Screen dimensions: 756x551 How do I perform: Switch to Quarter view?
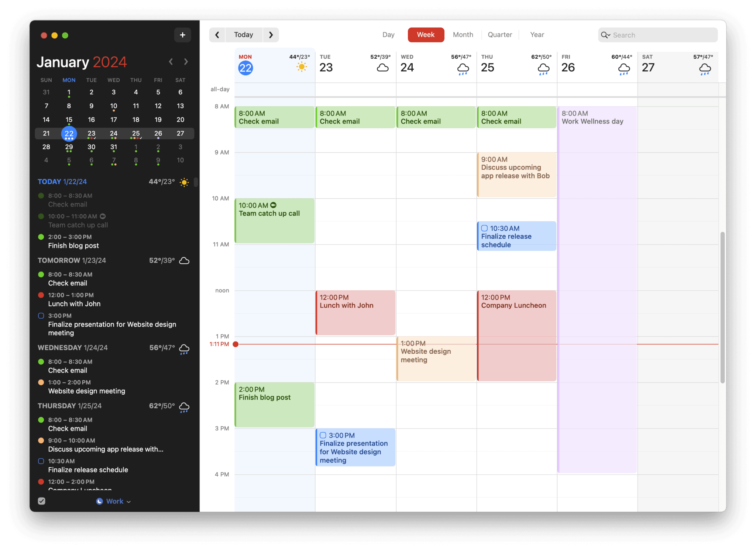coord(500,35)
